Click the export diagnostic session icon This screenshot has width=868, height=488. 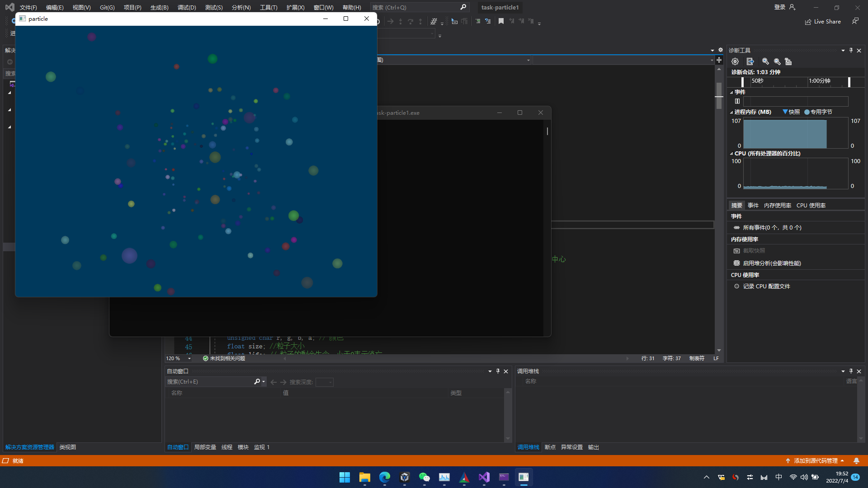click(750, 61)
